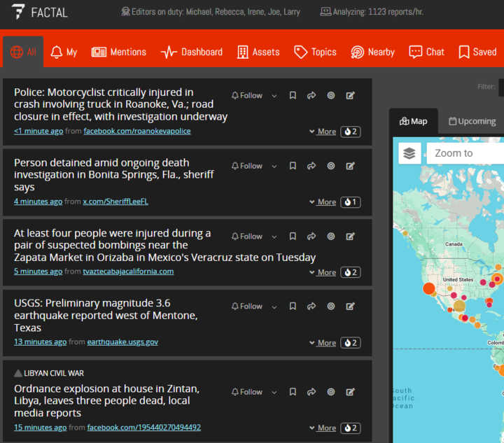This screenshot has height=443, width=504.
Task: Edit the Zintan explosion story
Action: tap(350, 392)
